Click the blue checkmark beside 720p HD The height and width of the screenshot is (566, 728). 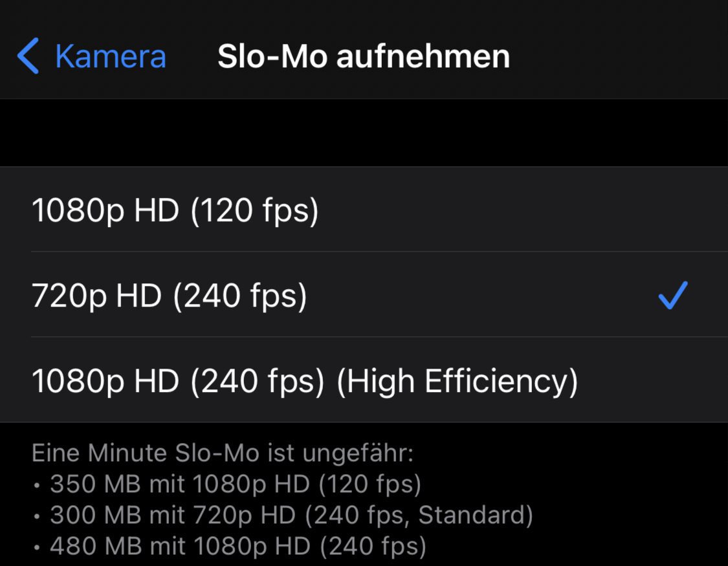(672, 296)
